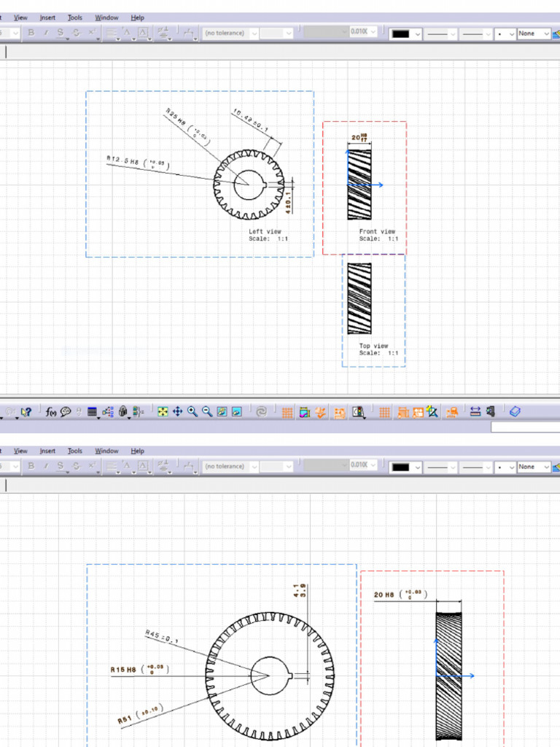Click the Zoom In magnifier
The width and height of the screenshot is (560, 747).
coord(192,411)
